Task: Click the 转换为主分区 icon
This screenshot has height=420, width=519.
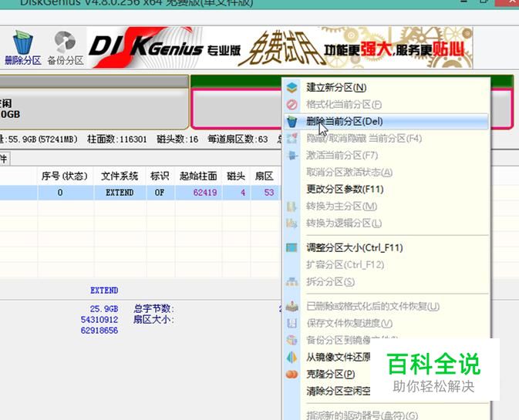Action: point(292,207)
